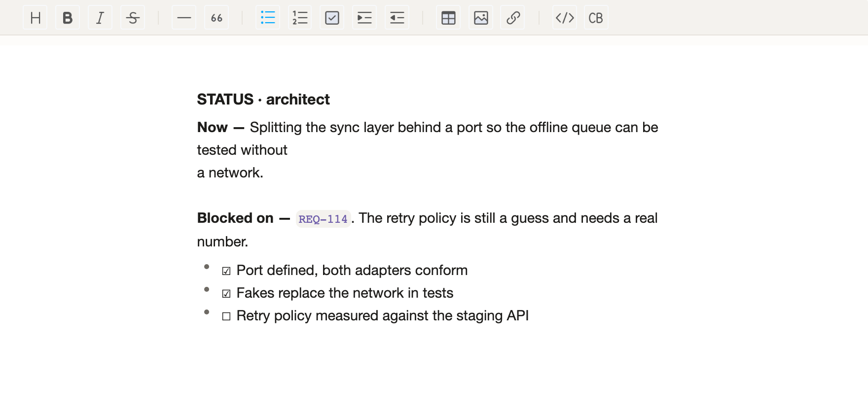
Task: Insert a table
Action: pyautogui.click(x=448, y=18)
